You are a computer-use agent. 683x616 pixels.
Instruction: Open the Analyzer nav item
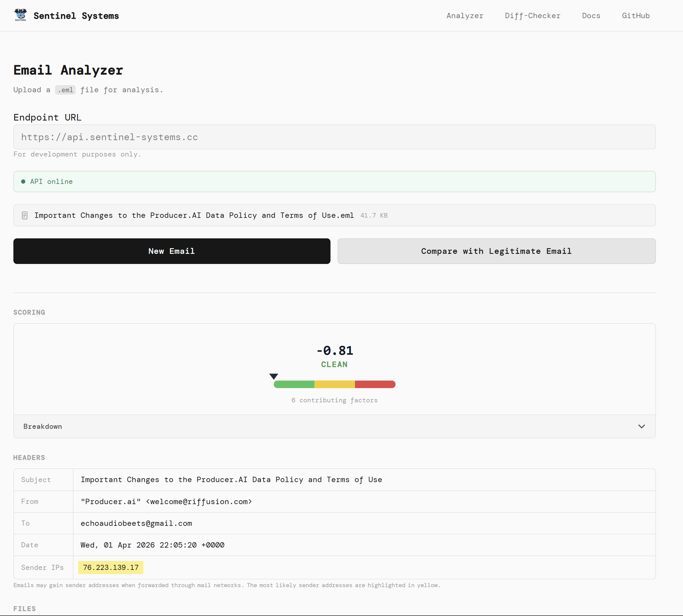point(465,15)
